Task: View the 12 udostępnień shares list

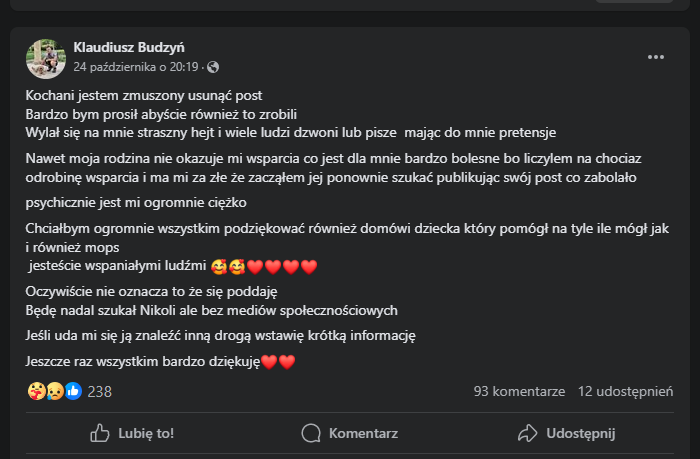Action: pos(625,391)
